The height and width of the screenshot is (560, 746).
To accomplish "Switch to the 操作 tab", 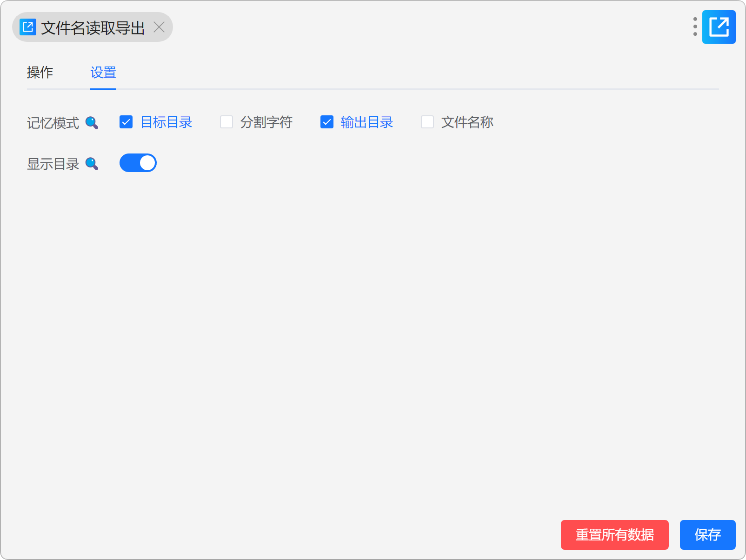I will tap(40, 73).
